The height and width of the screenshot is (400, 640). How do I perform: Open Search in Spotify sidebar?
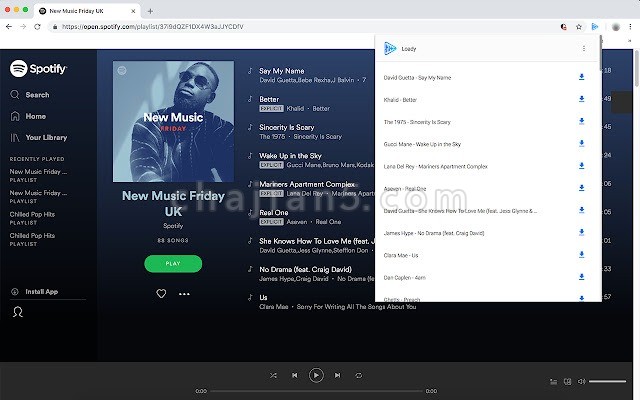tap(30, 95)
